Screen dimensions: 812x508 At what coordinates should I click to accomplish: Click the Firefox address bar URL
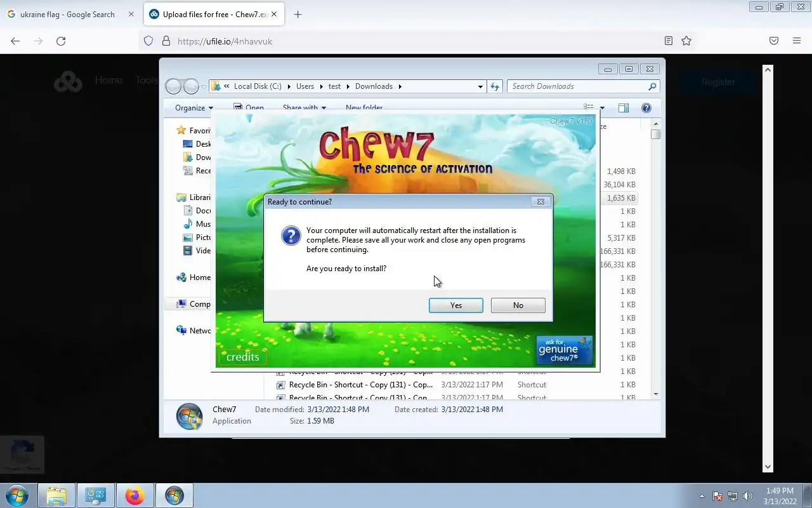tap(225, 41)
